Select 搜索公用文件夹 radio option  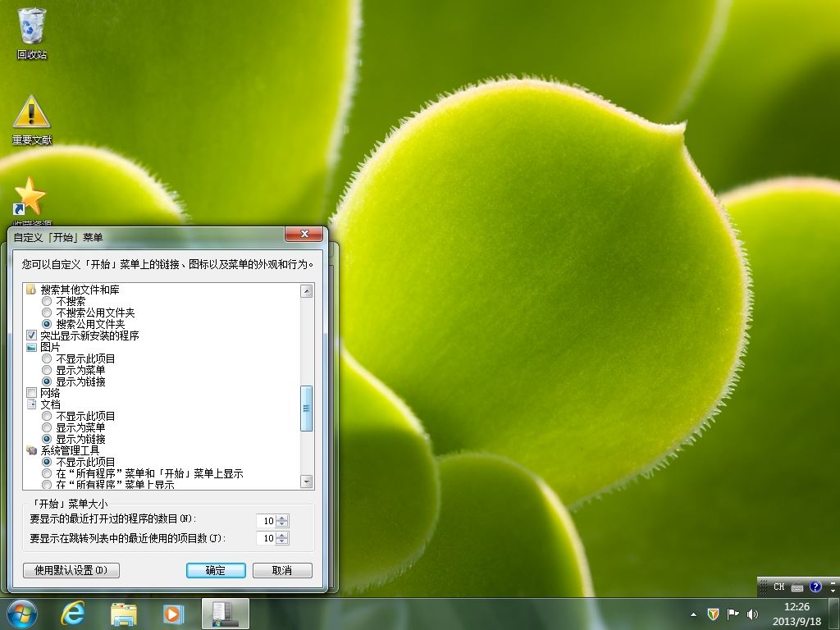point(47,324)
